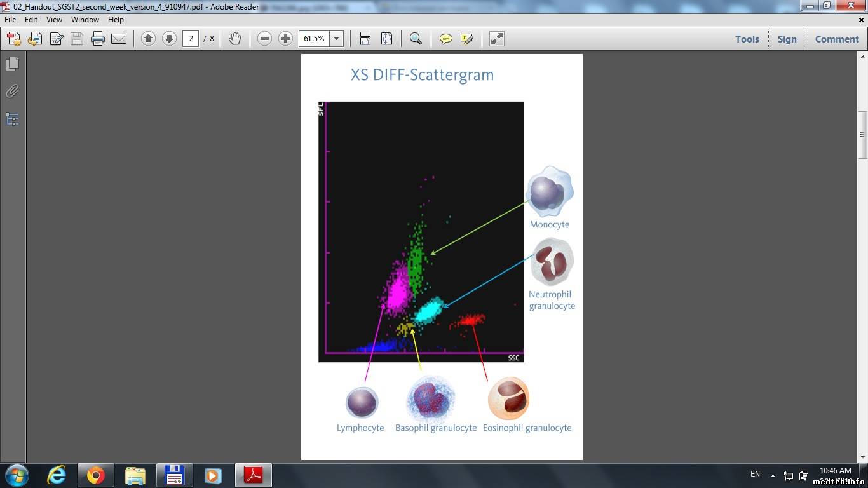
Task: Toggle the Model Tree panel
Action: [x=12, y=119]
